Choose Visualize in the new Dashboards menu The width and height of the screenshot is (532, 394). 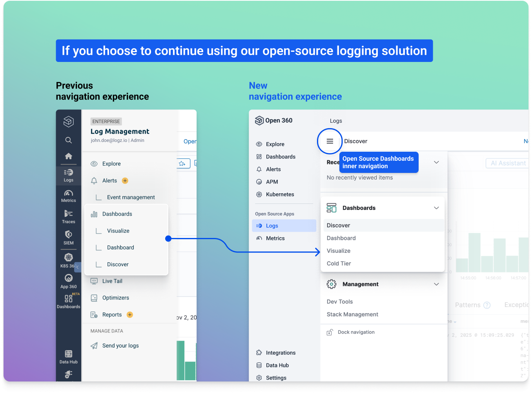click(x=338, y=251)
